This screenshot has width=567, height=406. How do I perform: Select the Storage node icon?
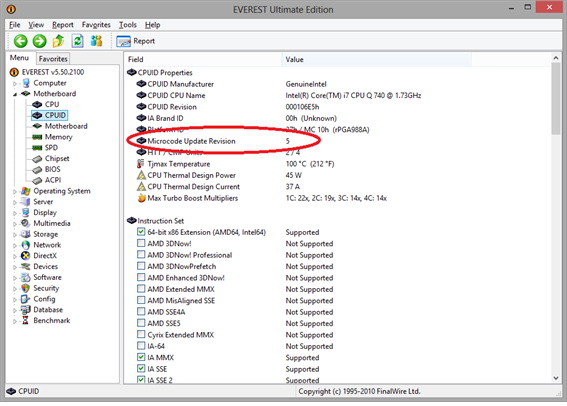pos(26,234)
